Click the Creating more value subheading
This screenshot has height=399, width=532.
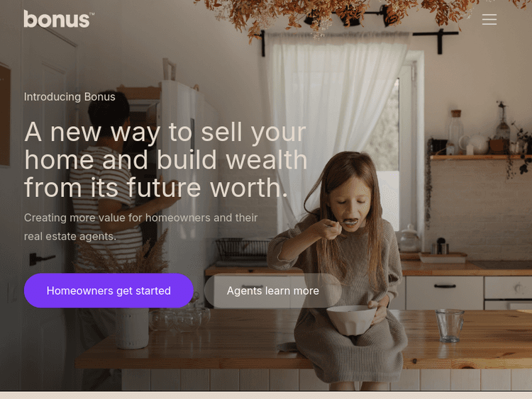click(x=141, y=227)
